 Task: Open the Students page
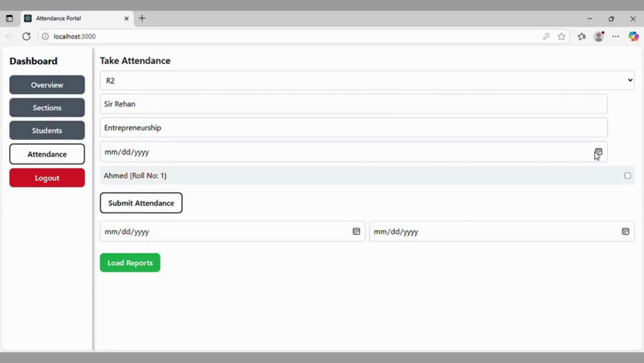point(47,130)
